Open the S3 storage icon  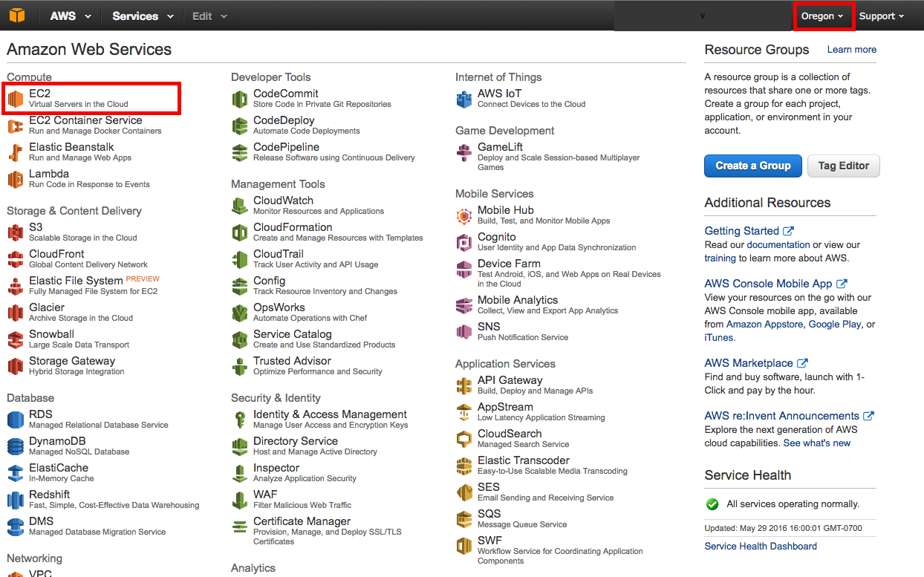[16, 232]
